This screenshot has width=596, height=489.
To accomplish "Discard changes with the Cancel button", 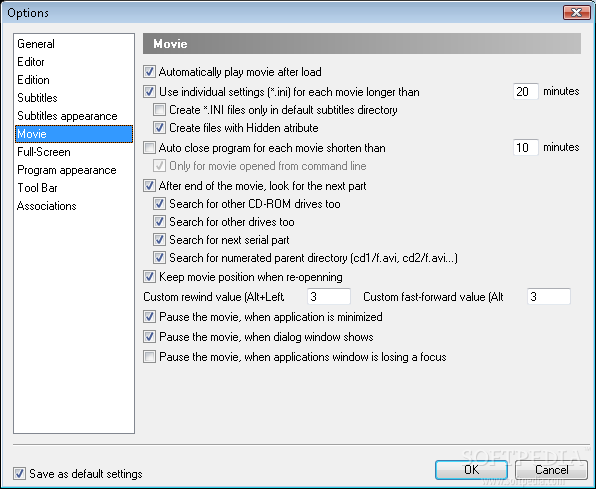I will (x=552, y=470).
